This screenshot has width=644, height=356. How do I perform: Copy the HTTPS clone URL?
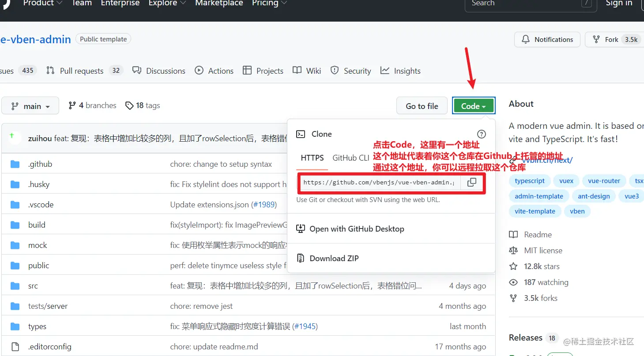tap(472, 182)
